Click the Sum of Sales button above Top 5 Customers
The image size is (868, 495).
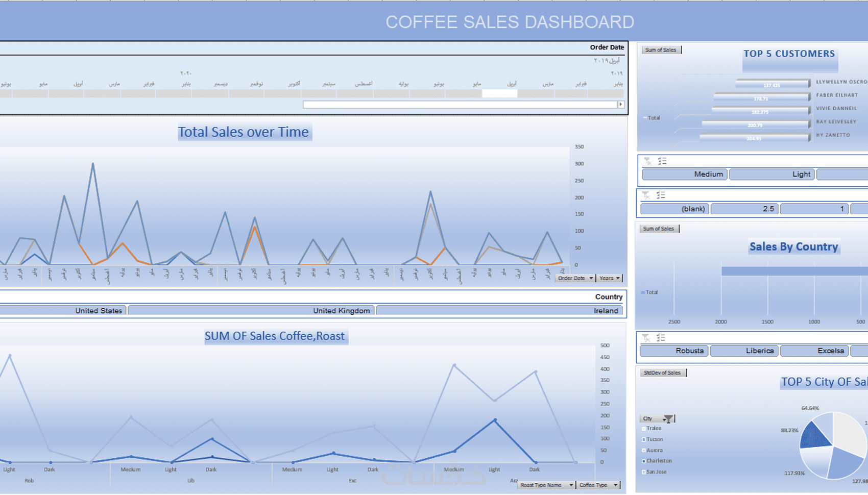coord(661,50)
